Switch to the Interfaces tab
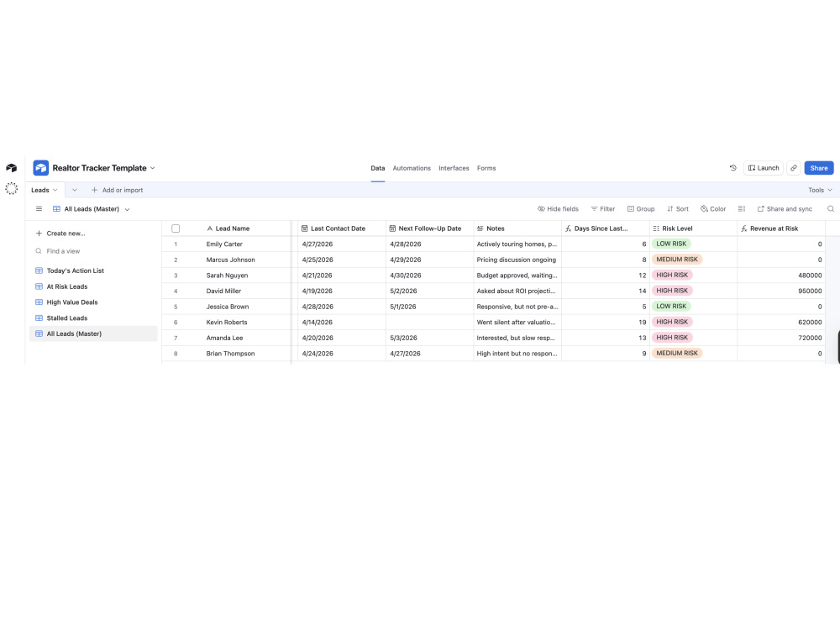This screenshot has height=630, width=840. 454,168
